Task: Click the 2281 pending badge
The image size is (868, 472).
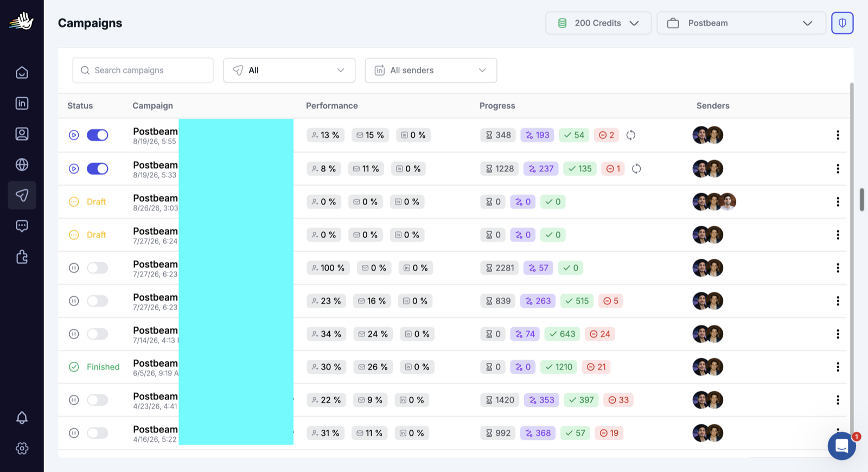Action: tap(499, 268)
